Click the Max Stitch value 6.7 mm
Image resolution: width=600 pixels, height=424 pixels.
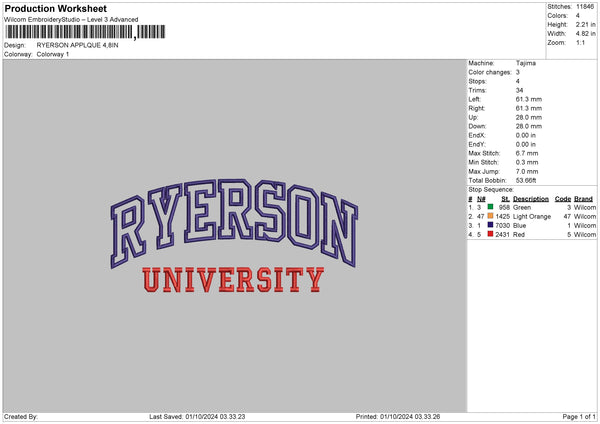(527, 153)
